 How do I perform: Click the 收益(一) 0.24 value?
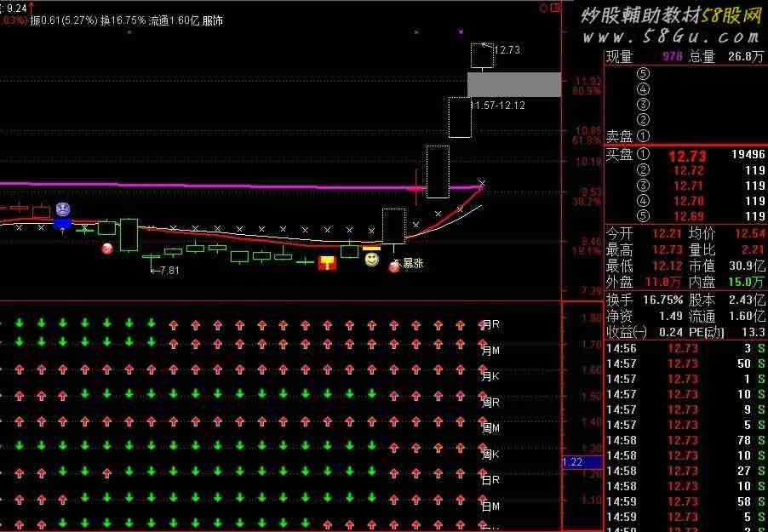point(671,332)
